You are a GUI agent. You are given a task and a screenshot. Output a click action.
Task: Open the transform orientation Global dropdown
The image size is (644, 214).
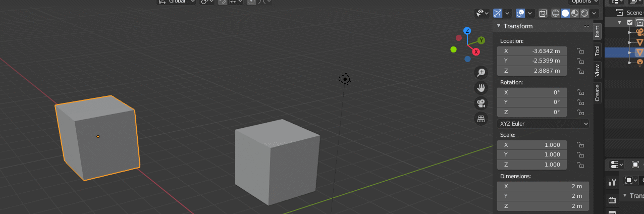click(177, 2)
